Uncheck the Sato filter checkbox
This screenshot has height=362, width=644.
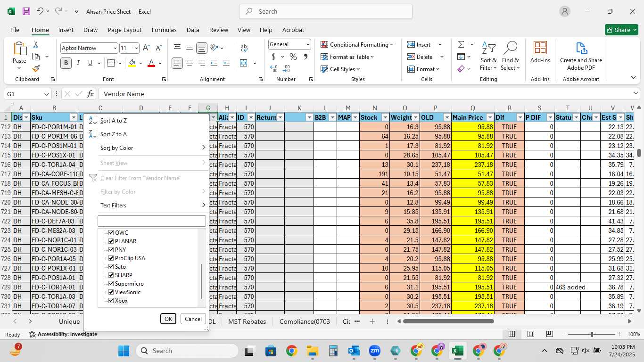pyautogui.click(x=111, y=267)
